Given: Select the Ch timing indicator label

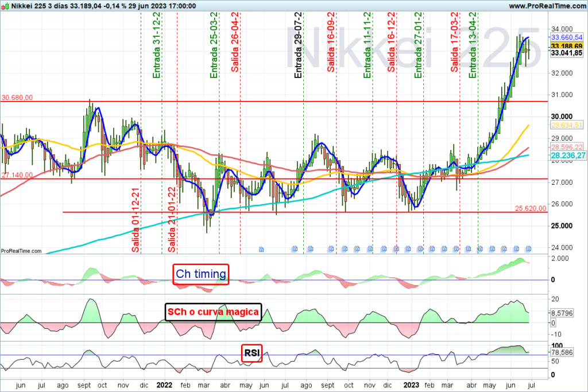Looking at the screenshot, I should 200,274.
